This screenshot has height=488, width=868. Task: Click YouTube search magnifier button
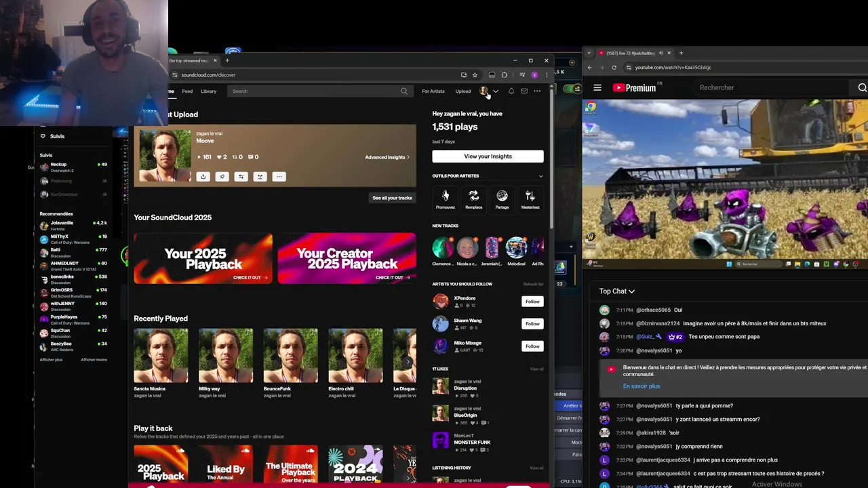coord(862,87)
